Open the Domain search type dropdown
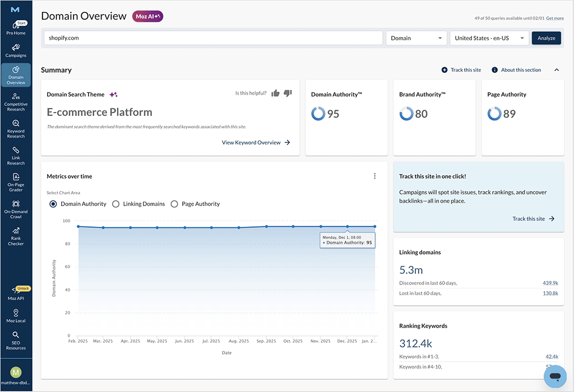This screenshot has height=392, width=574. tap(416, 38)
